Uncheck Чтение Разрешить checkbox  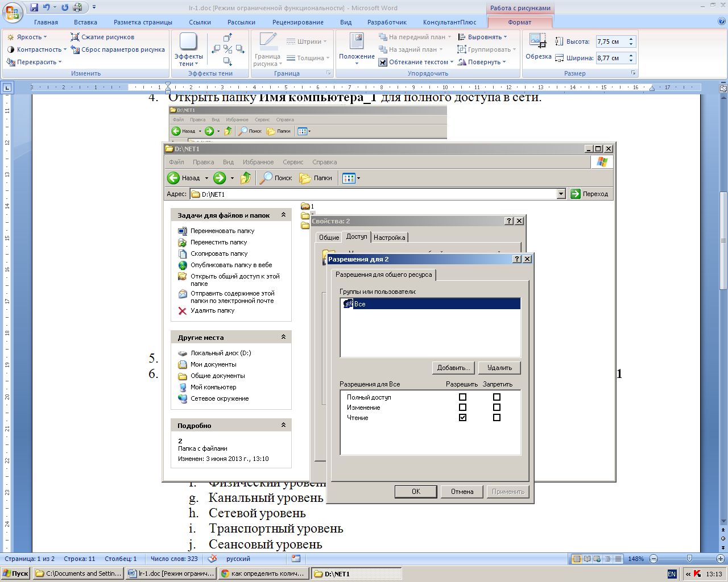click(462, 418)
